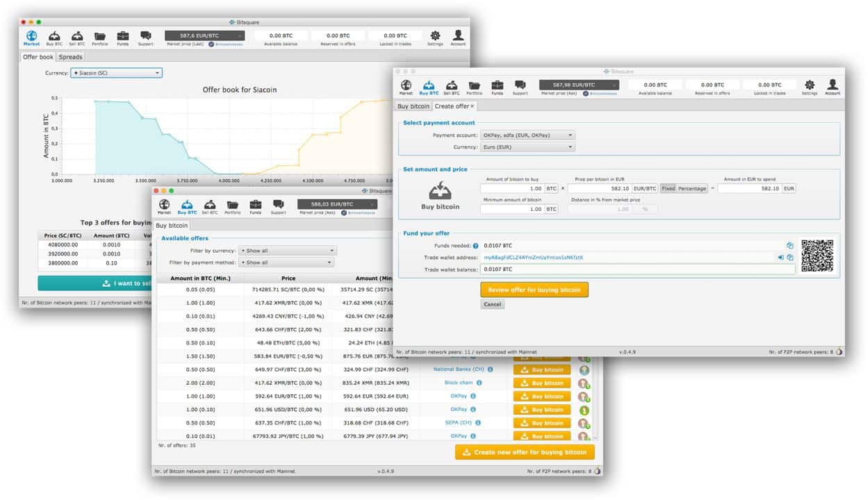Switch price mode to Percentage

click(692, 188)
